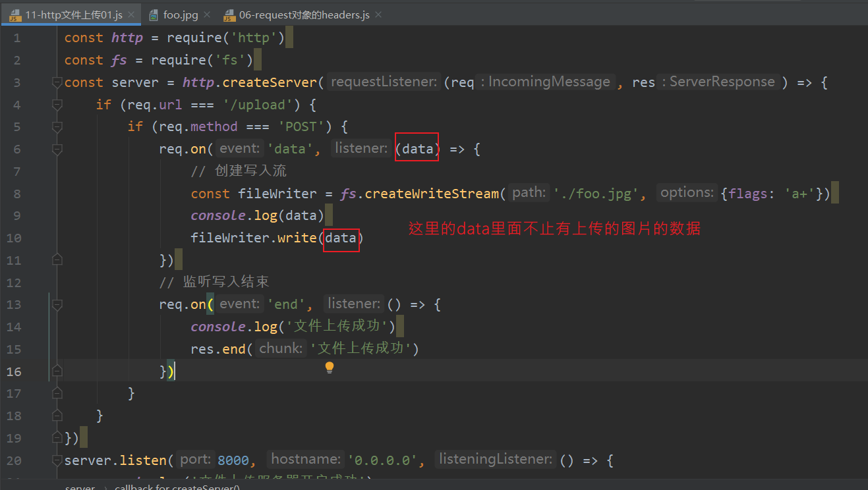Screen dimensions: 868x490
Task: Click the '// 创建写入流' comment
Action: (239, 171)
